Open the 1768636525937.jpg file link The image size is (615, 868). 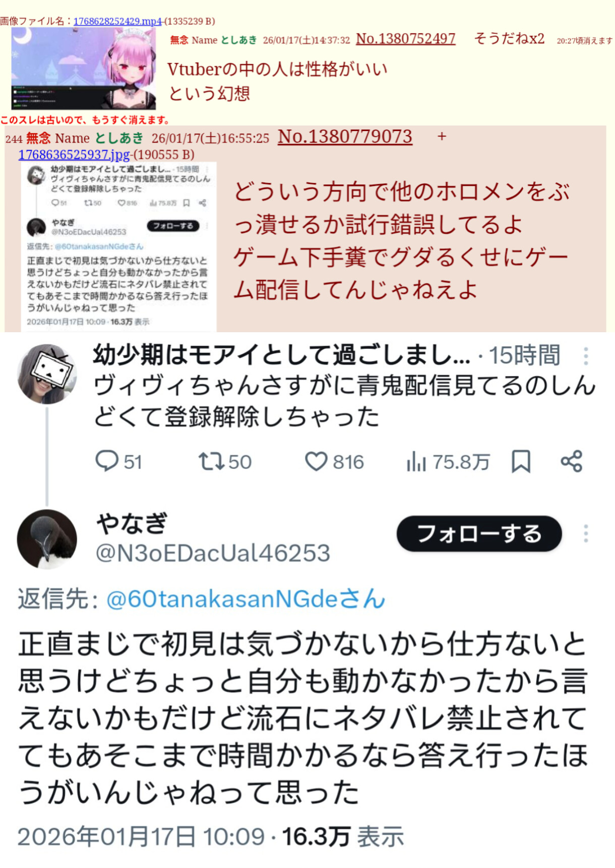tap(75, 154)
